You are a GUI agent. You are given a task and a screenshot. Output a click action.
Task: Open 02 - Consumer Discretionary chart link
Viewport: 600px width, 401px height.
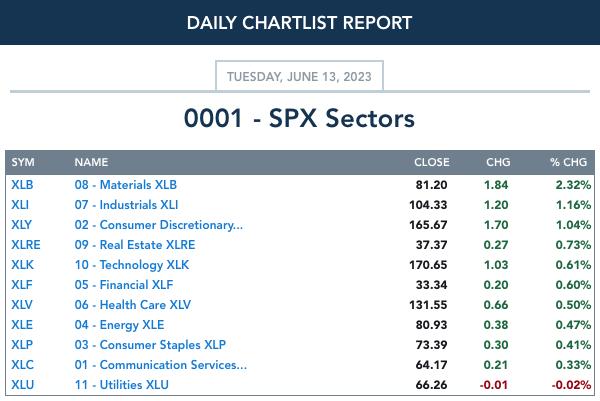[x=158, y=225]
